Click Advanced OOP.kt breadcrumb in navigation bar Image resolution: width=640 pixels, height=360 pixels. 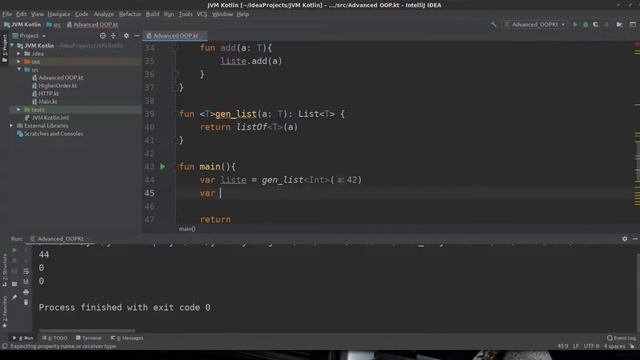click(x=92, y=24)
